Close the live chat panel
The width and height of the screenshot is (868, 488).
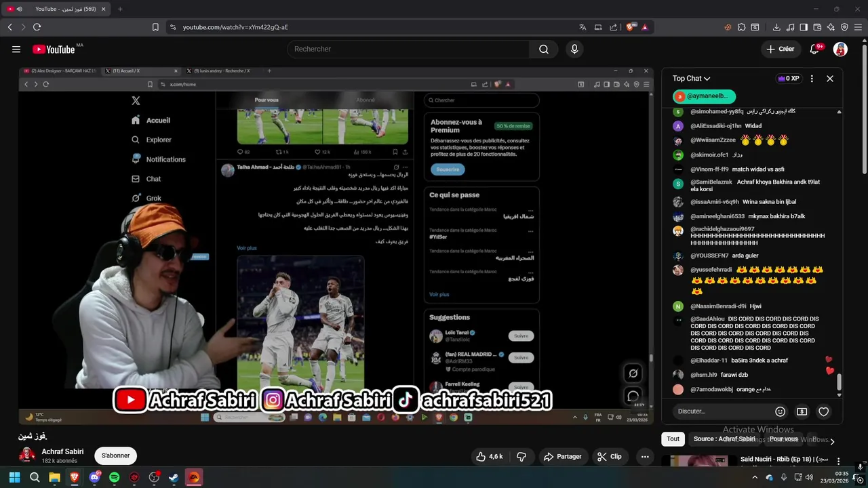(x=830, y=79)
